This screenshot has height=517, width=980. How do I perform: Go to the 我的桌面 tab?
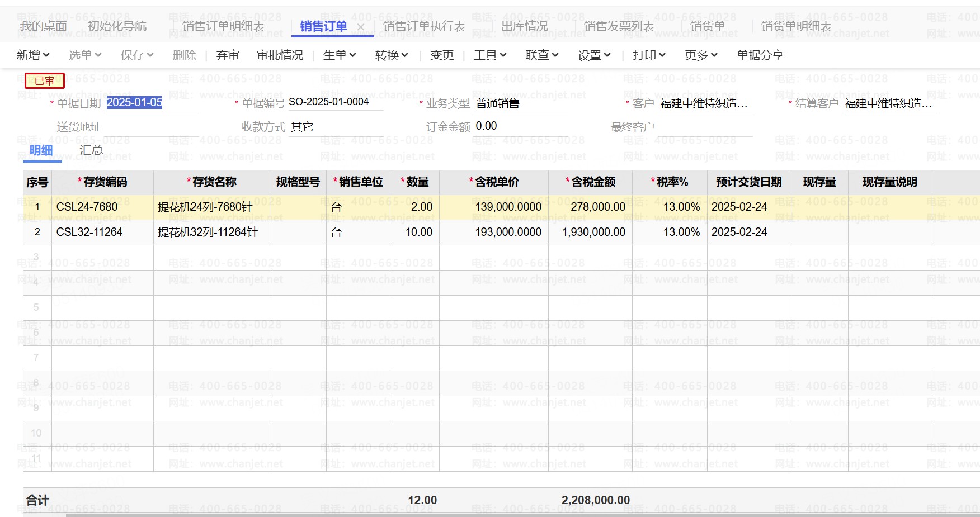point(43,26)
